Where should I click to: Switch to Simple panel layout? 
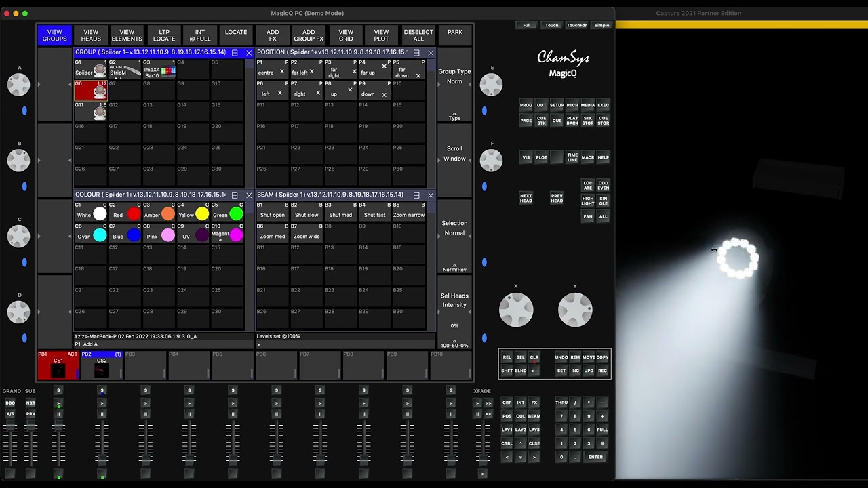[x=601, y=25]
